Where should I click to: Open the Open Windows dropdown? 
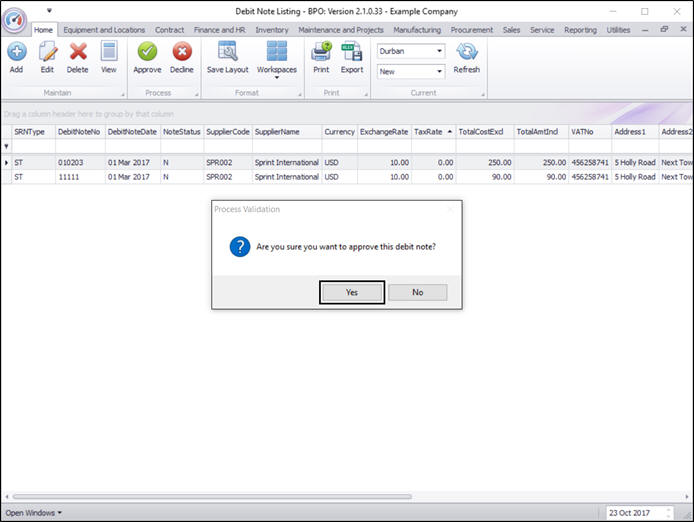(x=33, y=513)
